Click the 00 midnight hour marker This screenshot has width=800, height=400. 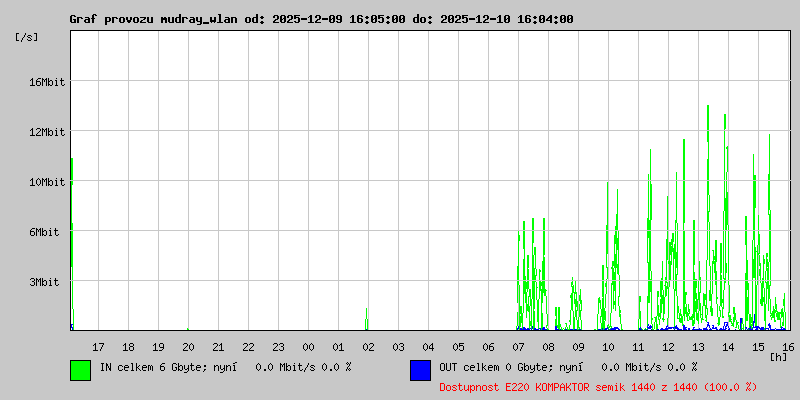coord(308,347)
